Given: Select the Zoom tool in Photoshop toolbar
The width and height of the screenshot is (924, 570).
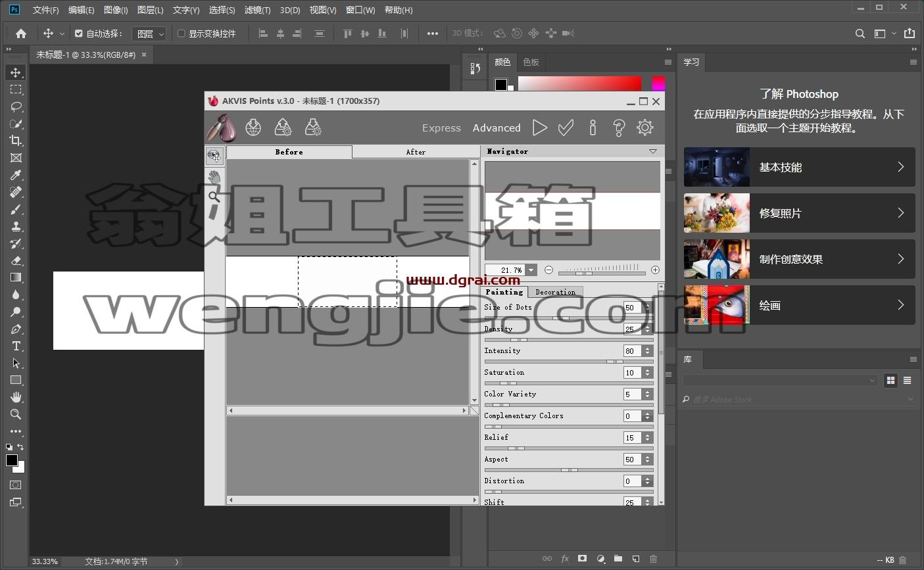Looking at the screenshot, I should click(16, 414).
